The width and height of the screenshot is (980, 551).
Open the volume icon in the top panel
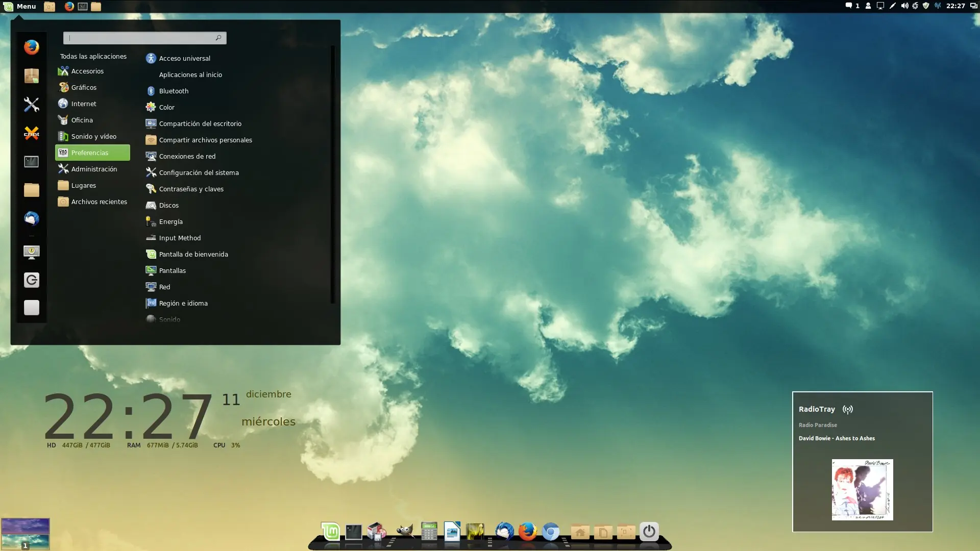point(904,6)
